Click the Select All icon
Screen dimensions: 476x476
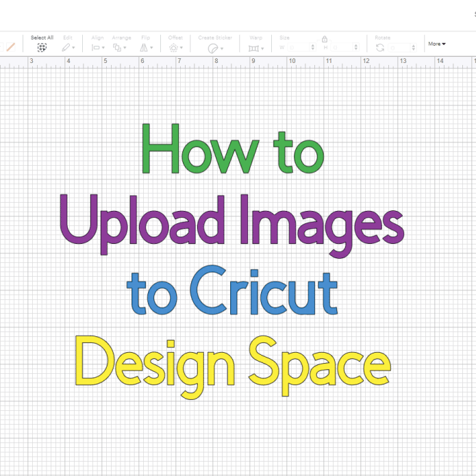[42, 47]
